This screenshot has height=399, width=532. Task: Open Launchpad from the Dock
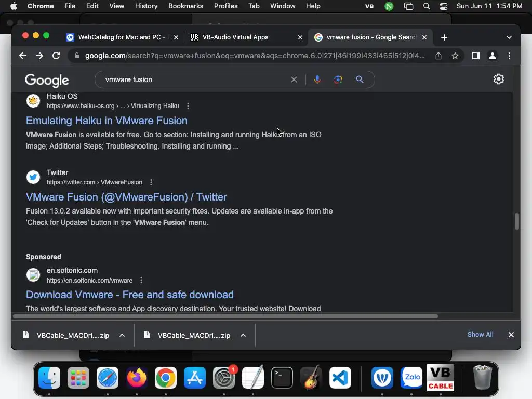point(78,378)
